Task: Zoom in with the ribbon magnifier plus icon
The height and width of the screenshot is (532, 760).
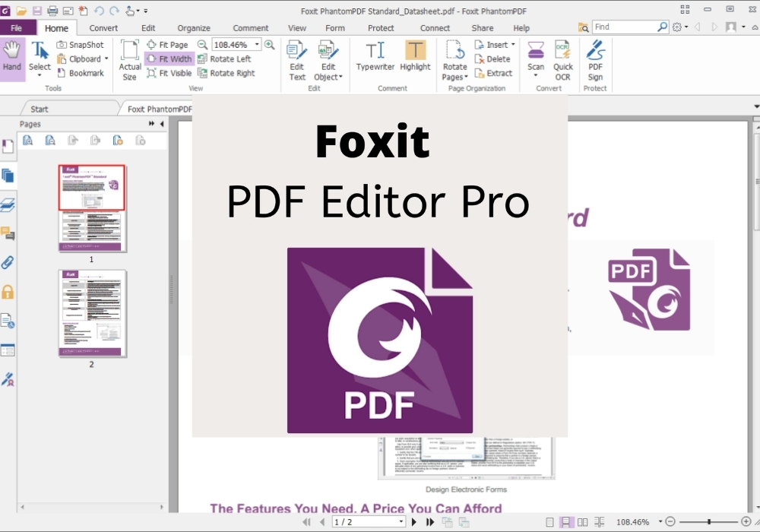Action: coord(270,45)
